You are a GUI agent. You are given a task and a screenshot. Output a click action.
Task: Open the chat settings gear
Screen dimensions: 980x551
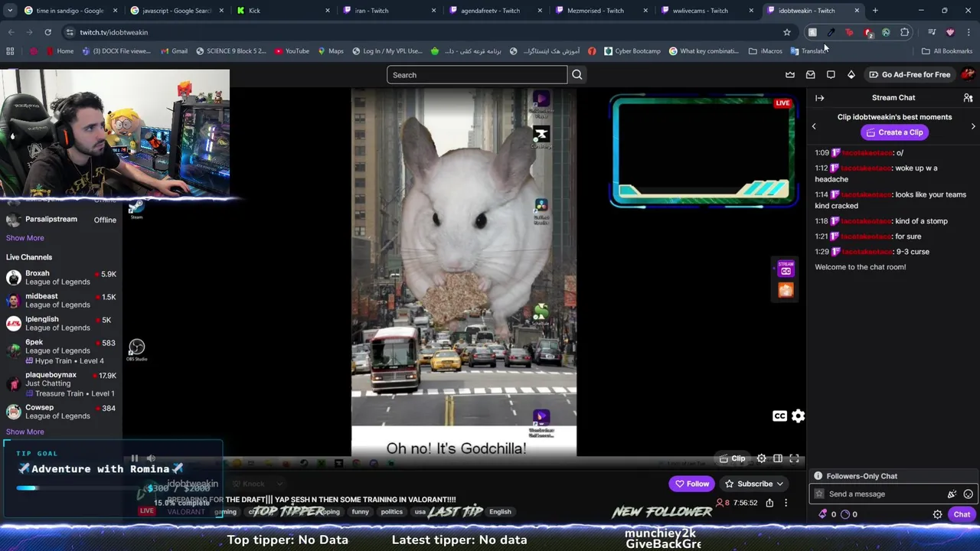937,514
